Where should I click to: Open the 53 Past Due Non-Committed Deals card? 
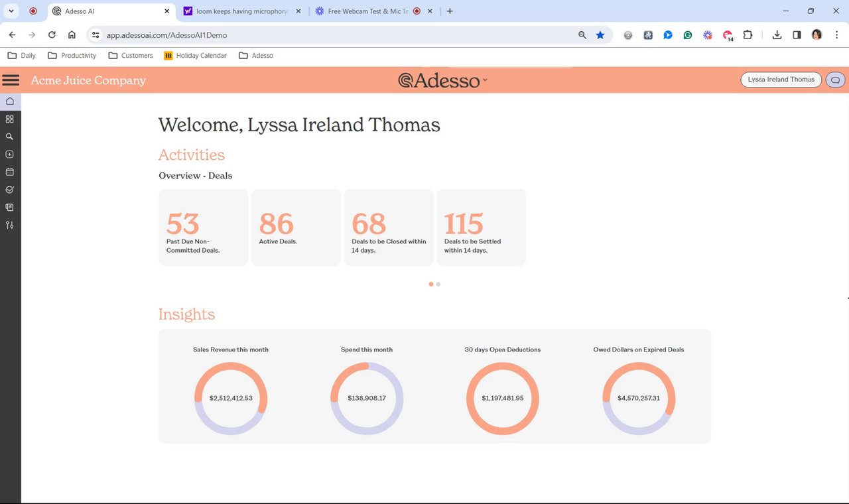[x=204, y=227]
